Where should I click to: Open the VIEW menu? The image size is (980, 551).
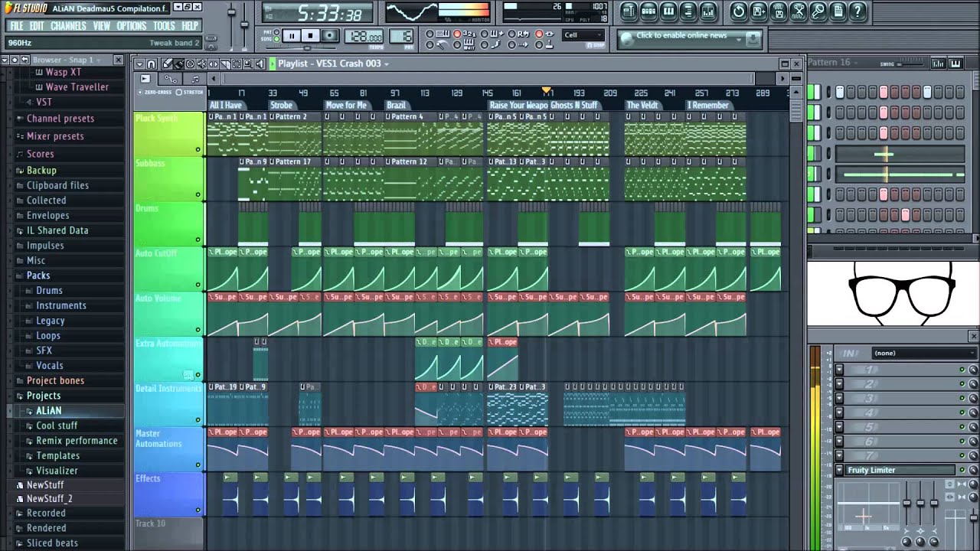pos(102,26)
